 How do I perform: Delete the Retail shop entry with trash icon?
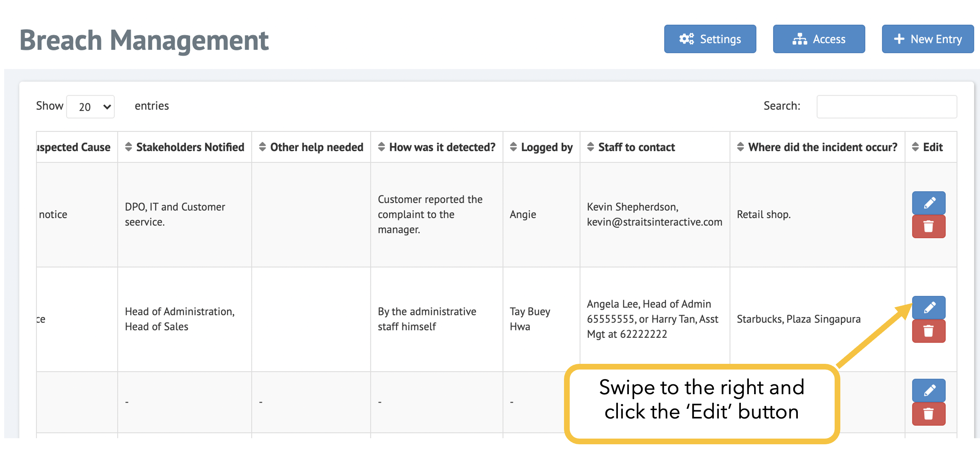click(928, 227)
